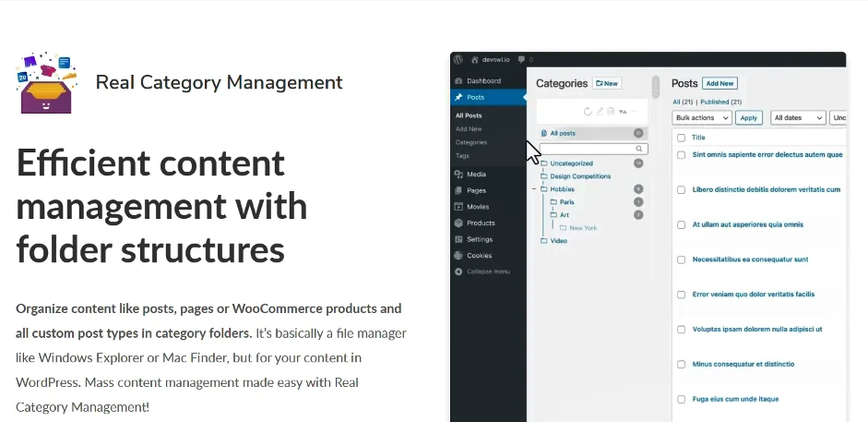Click the Products box icon in the sidebar
This screenshot has height=422, width=868.
(458, 223)
